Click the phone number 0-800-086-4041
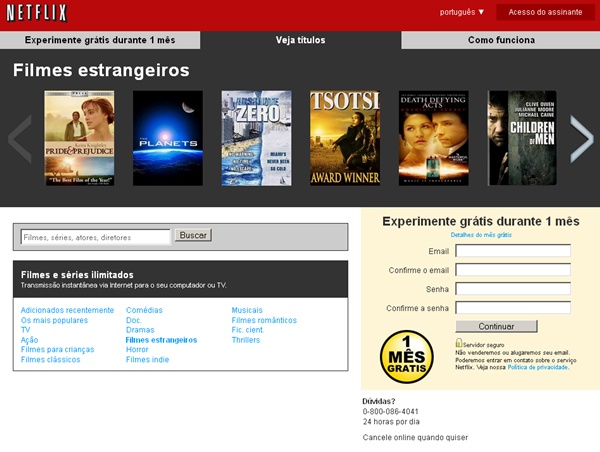Image resolution: width=600 pixels, height=452 pixels. tap(391, 411)
